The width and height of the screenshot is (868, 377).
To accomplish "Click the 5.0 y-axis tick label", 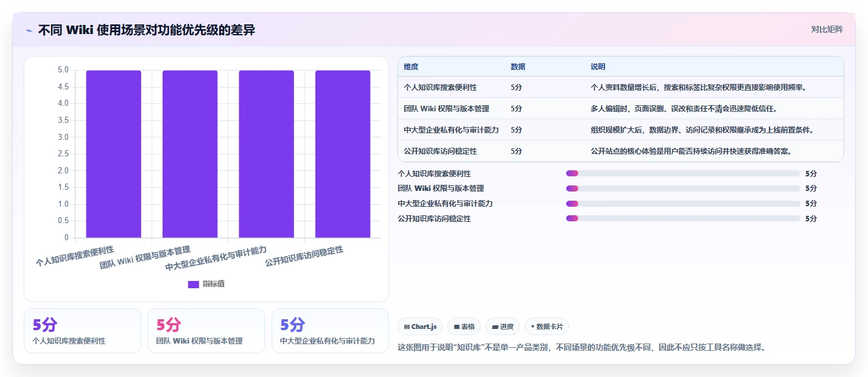I will click(x=63, y=70).
